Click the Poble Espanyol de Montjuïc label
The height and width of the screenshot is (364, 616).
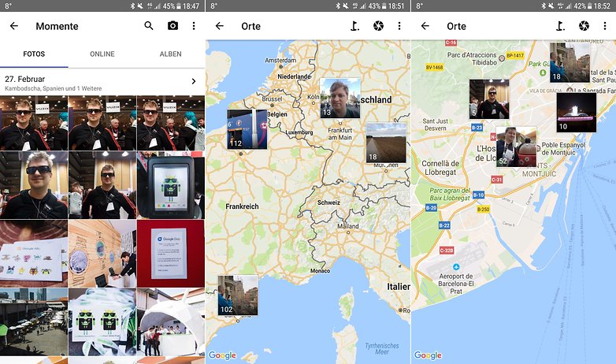click(x=563, y=149)
